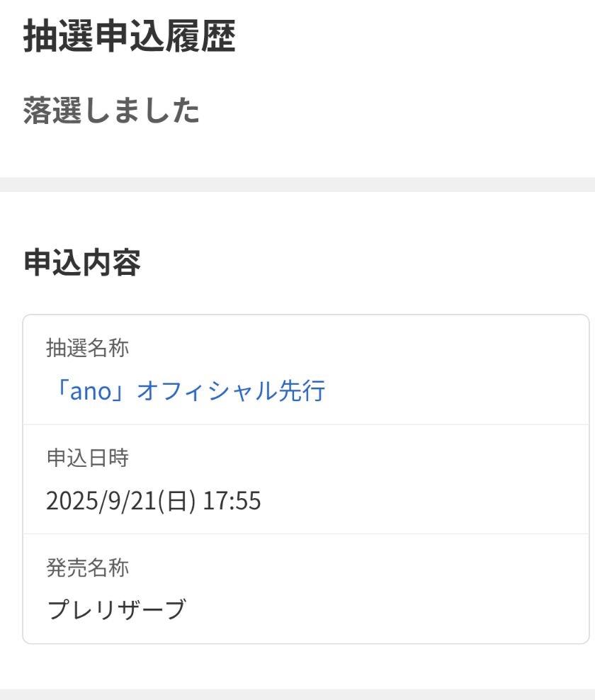Click the date 2025/9/21 in application time
Viewport: 595px width, 700px height.
pyautogui.click(x=100, y=501)
